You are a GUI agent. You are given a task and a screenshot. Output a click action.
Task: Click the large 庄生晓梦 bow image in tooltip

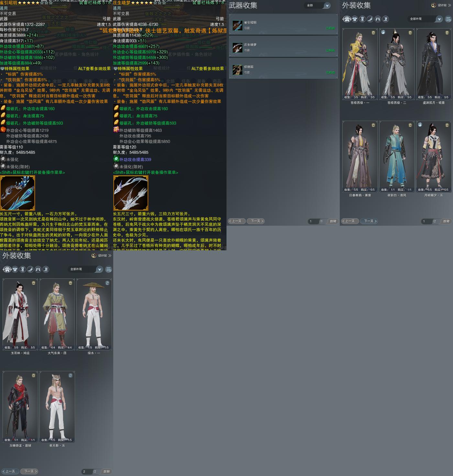coord(131,193)
